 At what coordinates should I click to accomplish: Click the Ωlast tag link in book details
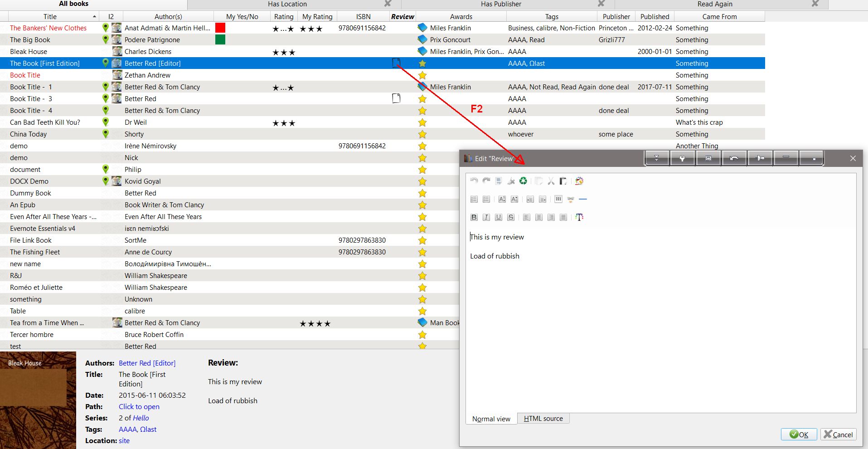click(148, 429)
